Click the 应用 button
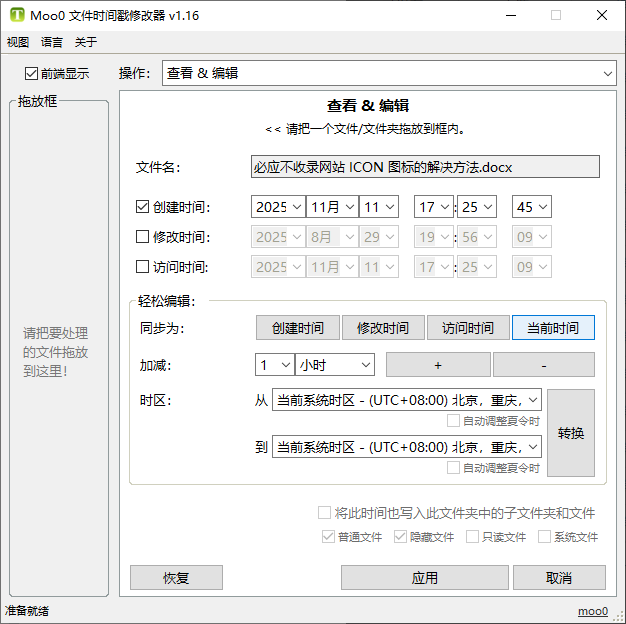 [425, 578]
